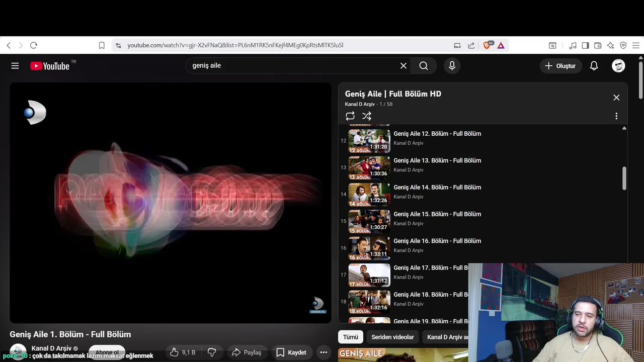Image resolution: width=644 pixels, height=362 pixels.
Task: Click the playlist scroll-up arrow
Action: click(x=624, y=128)
